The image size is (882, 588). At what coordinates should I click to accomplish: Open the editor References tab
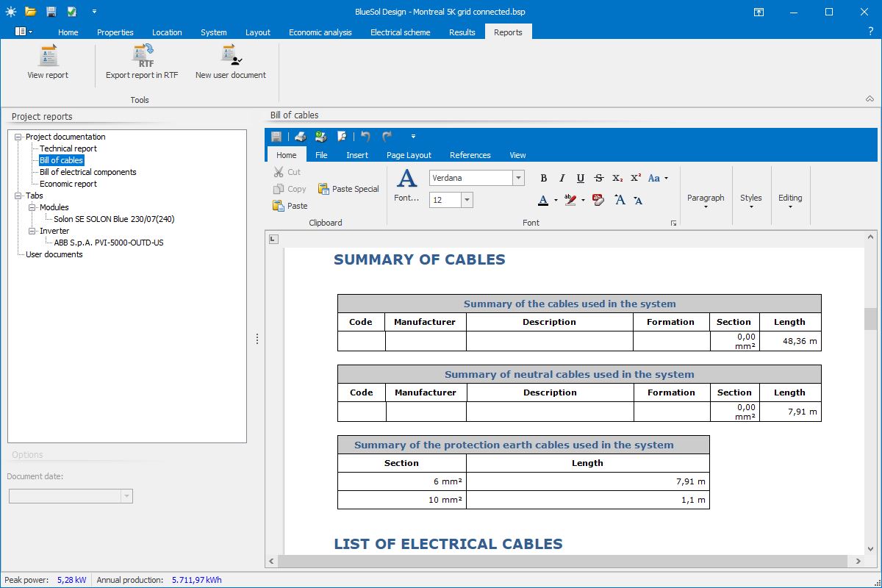tap(470, 155)
